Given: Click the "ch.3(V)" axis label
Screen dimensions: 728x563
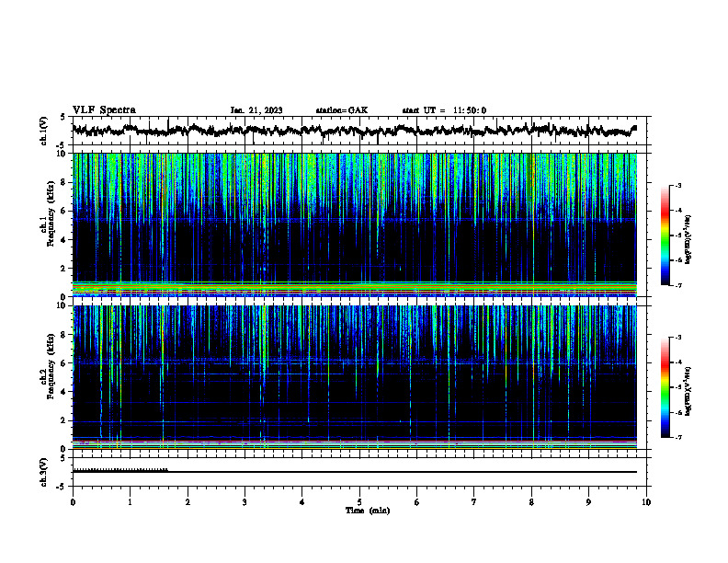Looking at the screenshot, I should pyautogui.click(x=44, y=472).
